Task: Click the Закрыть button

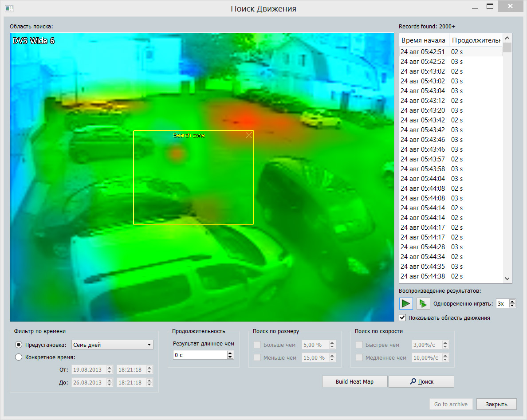Action: pos(496,404)
